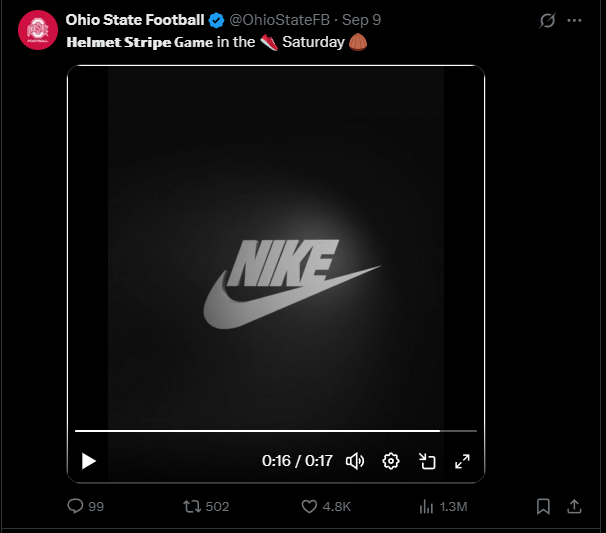View post analytics views icon
606x533 pixels.
pyautogui.click(x=426, y=506)
